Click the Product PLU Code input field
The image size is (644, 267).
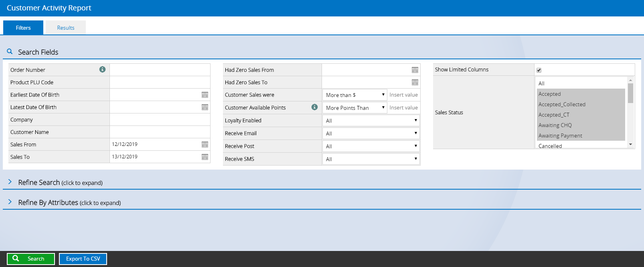(x=160, y=82)
